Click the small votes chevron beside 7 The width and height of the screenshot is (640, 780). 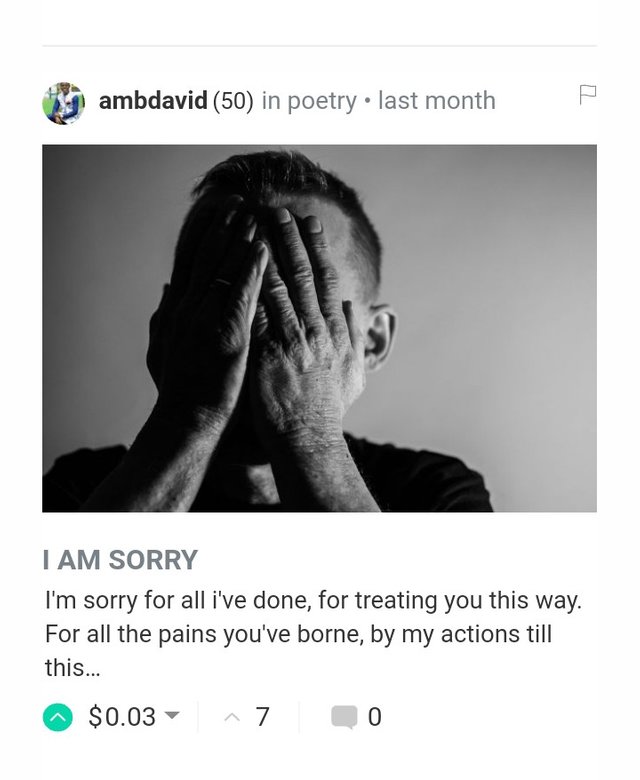232,717
